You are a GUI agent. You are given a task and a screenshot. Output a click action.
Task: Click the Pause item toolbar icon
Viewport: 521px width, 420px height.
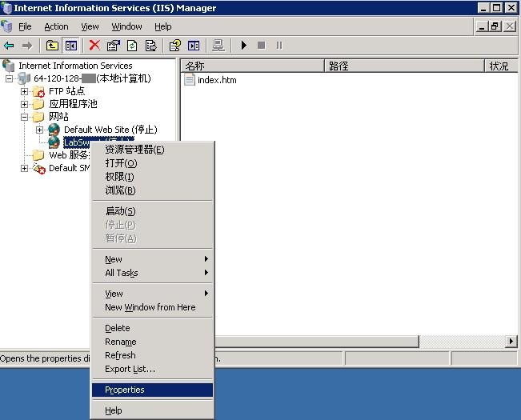279,45
